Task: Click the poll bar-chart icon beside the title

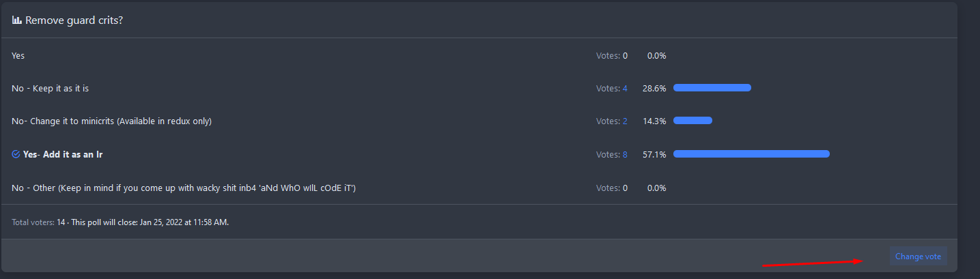Action: coord(17,20)
